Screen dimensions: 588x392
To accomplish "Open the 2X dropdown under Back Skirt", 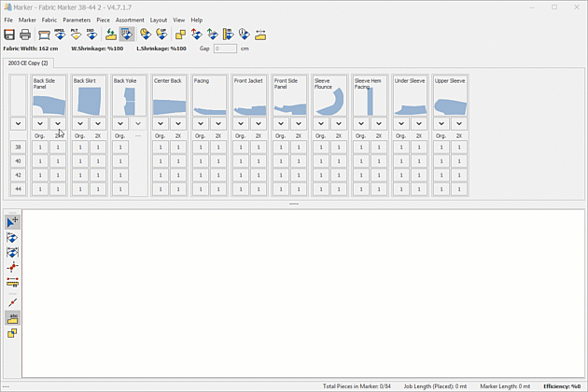I will tap(98, 123).
